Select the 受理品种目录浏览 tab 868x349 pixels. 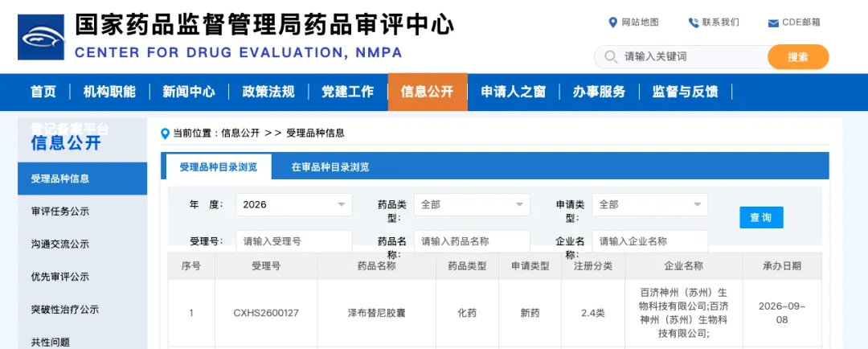[218, 166]
